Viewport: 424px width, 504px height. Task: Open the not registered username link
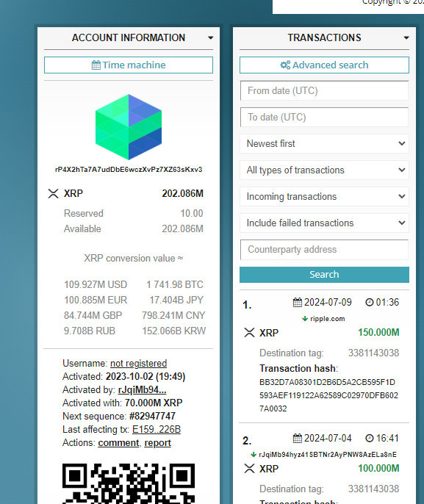coord(139,363)
